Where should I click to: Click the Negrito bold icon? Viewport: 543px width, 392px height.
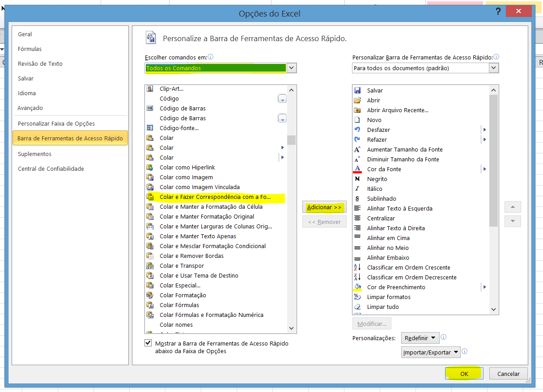click(x=357, y=179)
